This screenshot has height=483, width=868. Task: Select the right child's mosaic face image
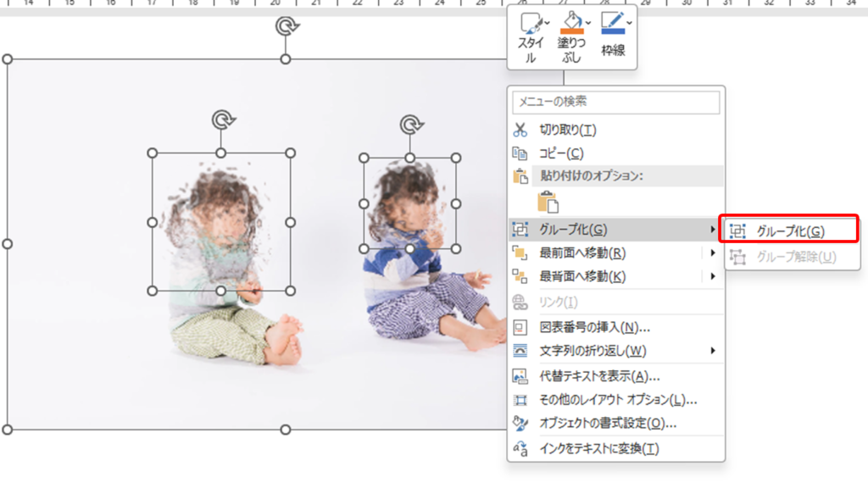pos(409,203)
